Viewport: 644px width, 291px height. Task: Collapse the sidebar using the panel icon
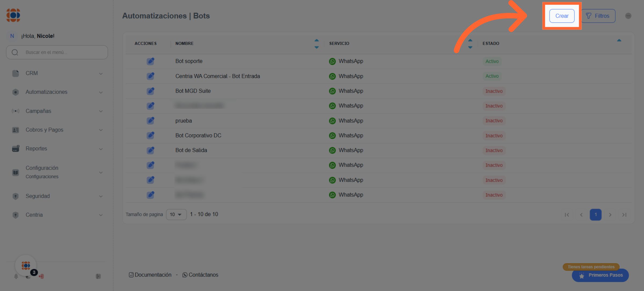coord(98,276)
